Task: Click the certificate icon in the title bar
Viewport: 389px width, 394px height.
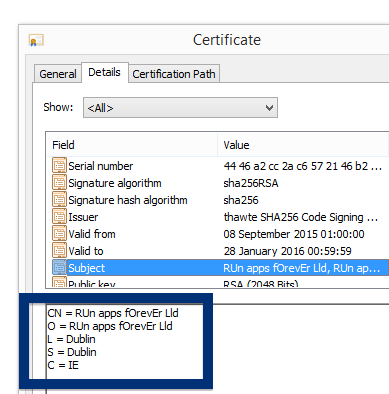Action: point(36,40)
